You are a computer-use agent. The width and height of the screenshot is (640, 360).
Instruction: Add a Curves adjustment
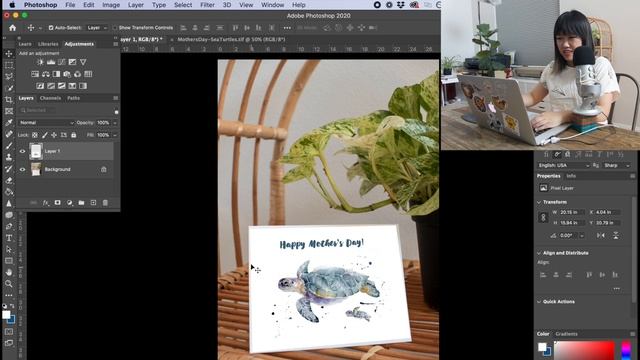(x=62, y=62)
